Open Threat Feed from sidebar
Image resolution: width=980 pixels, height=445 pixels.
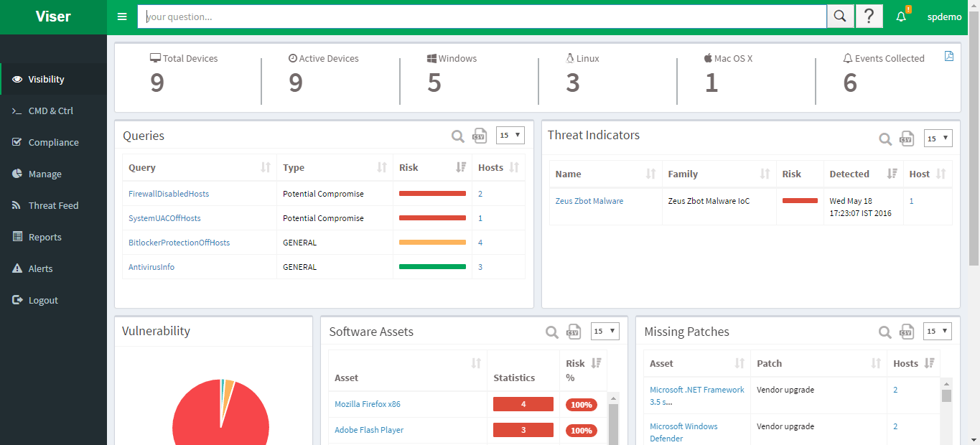(53, 205)
